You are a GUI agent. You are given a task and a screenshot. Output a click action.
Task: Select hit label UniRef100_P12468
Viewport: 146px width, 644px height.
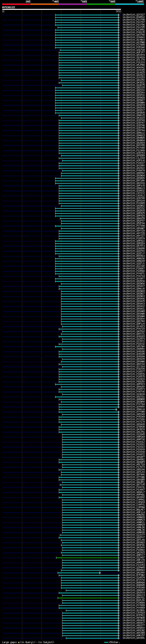pos(134,151)
